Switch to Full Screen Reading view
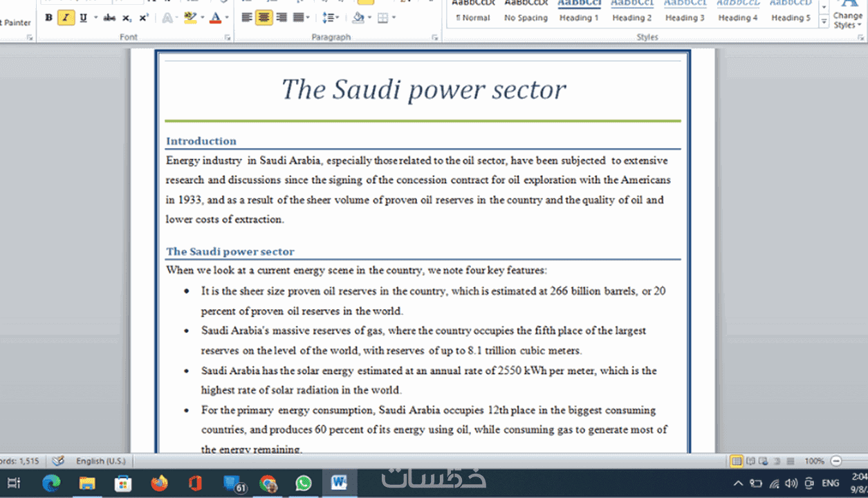Image resolution: width=868 pixels, height=498 pixels. (x=750, y=461)
